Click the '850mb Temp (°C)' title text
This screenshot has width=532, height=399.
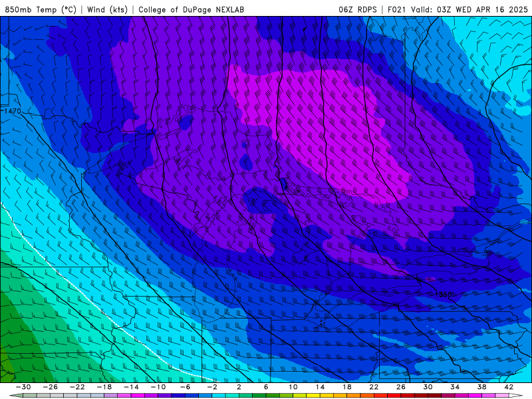tap(41, 9)
